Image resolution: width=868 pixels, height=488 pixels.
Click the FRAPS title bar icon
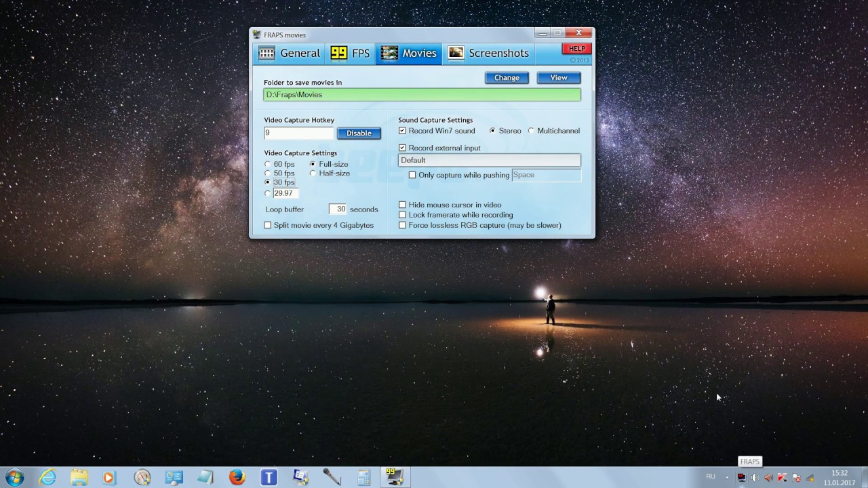click(x=256, y=35)
